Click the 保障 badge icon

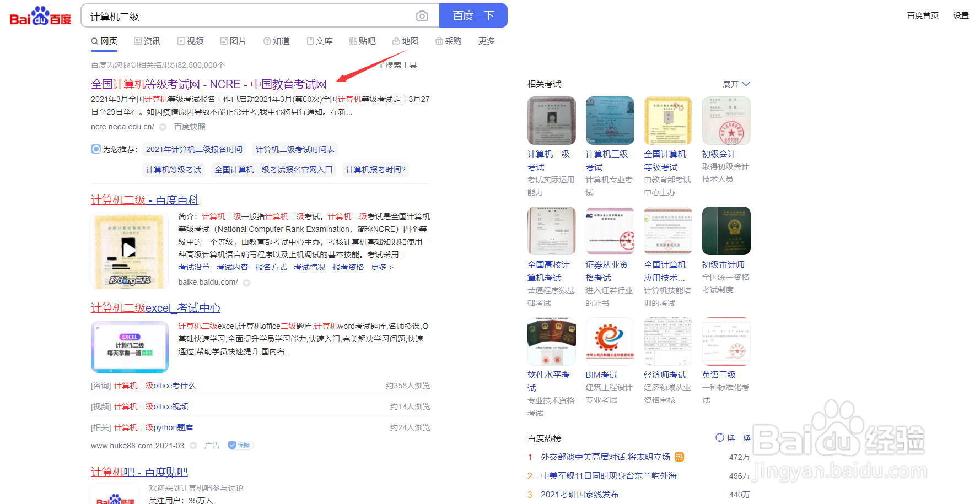[240, 445]
